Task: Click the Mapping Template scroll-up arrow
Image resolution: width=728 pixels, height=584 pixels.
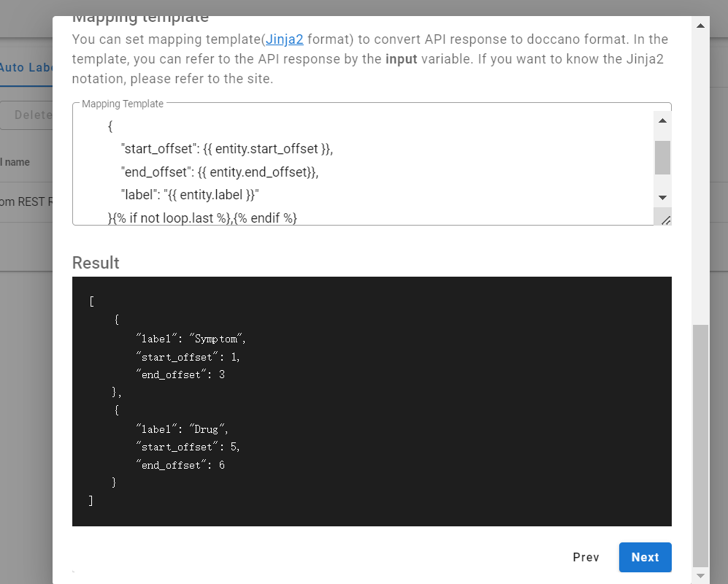Action: click(x=662, y=120)
